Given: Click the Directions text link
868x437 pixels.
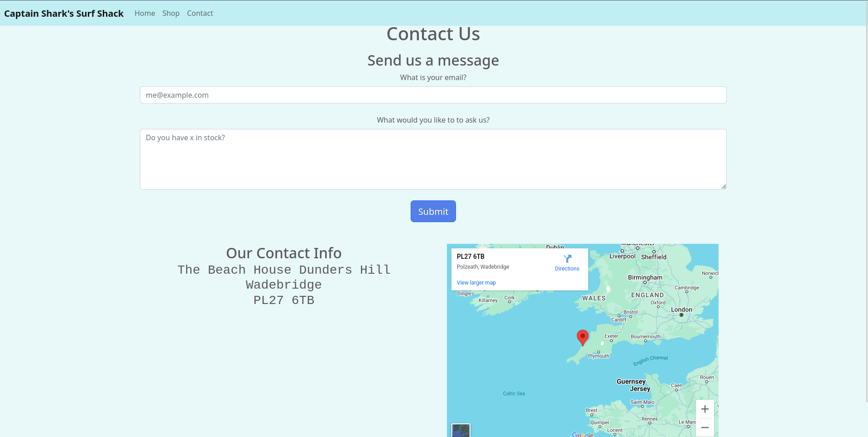Looking at the screenshot, I should tap(567, 269).
